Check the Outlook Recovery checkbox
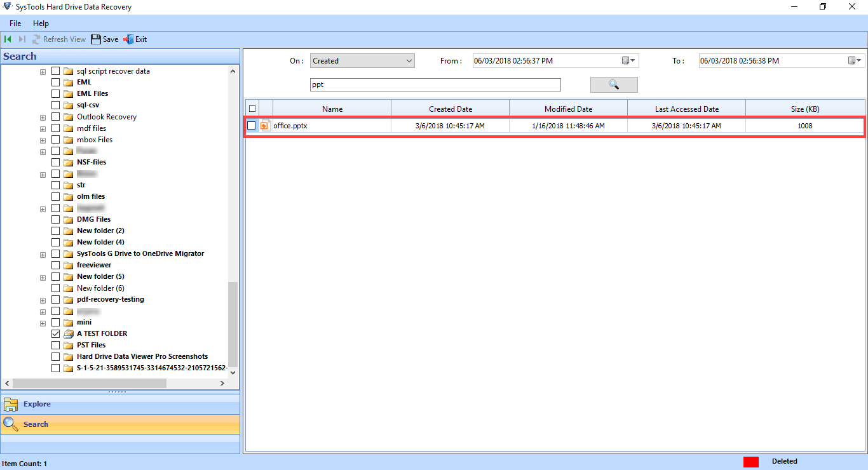This screenshot has width=868, height=470. 55,117
